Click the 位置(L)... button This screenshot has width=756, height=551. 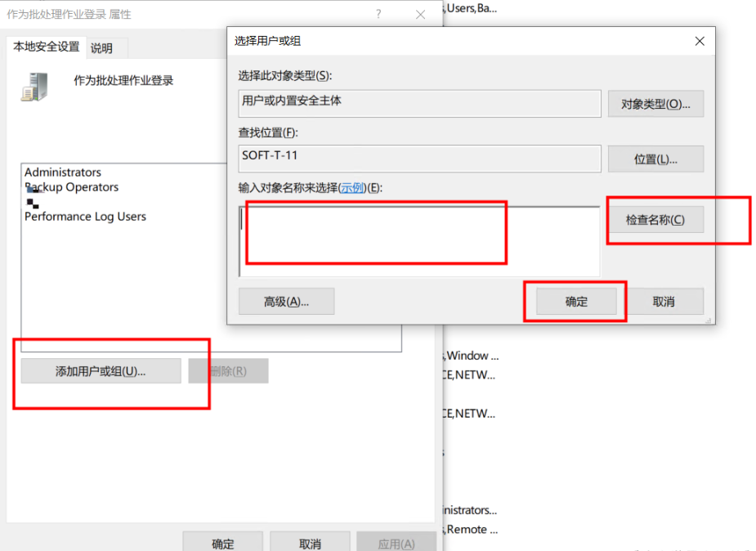(655, 159)
